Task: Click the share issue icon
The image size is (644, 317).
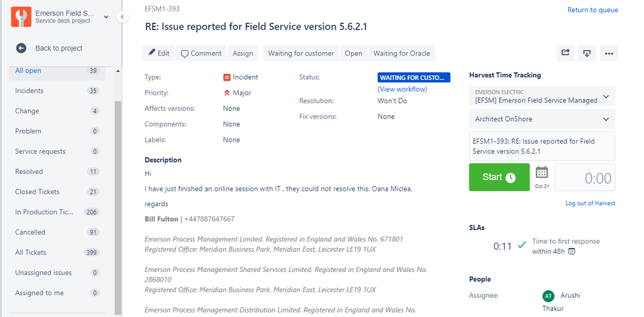Action: [565, 53]
